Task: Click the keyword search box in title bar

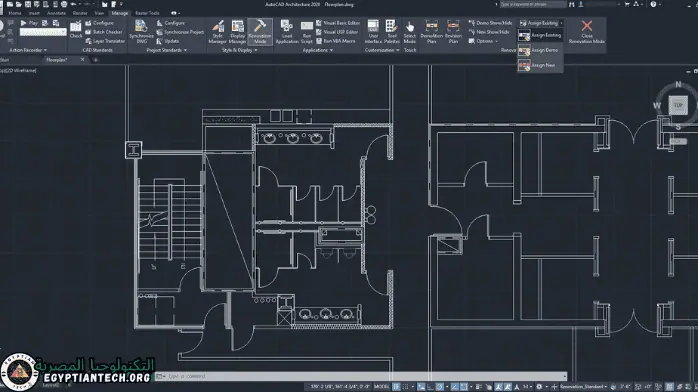Action: (x=533, y=4)
